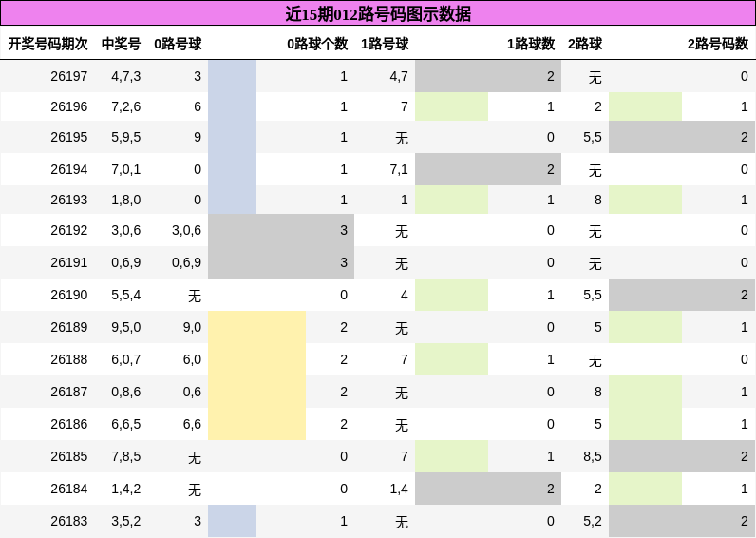
Task: Click gray 2路 count bar in row 26195
Action: 682,137
